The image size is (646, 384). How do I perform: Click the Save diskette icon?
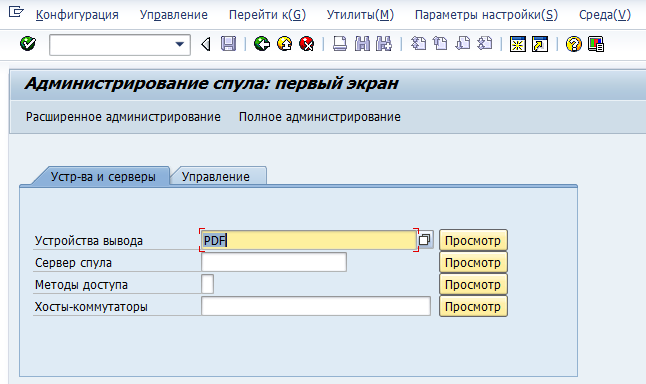tap(228, 44)
